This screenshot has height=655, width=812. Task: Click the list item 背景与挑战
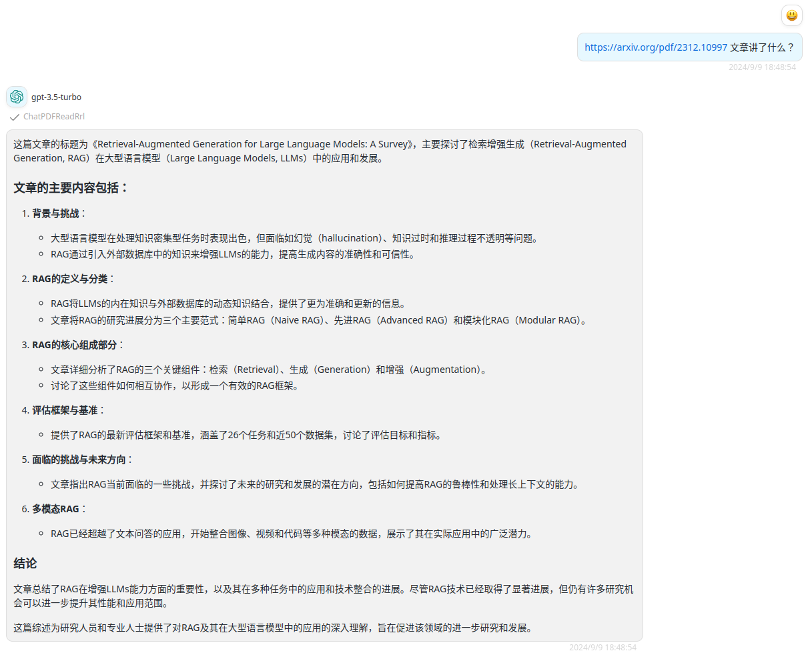click(55, 213)
